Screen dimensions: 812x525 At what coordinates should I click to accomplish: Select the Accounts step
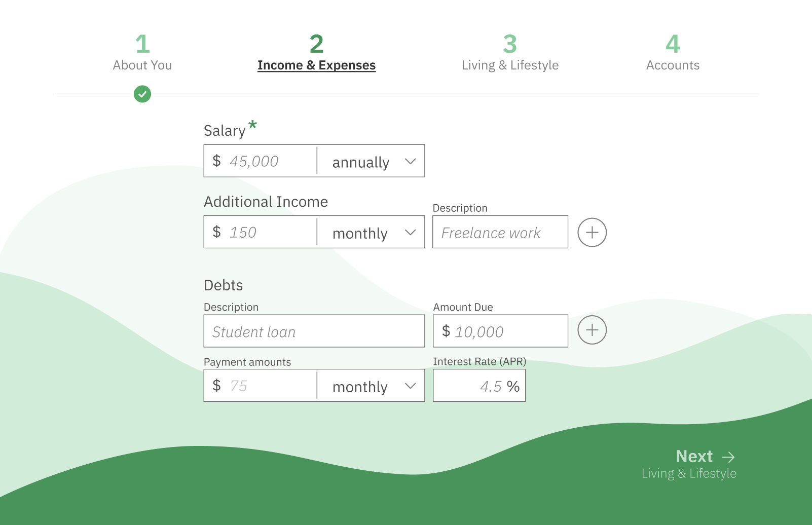tap(673, 65)
